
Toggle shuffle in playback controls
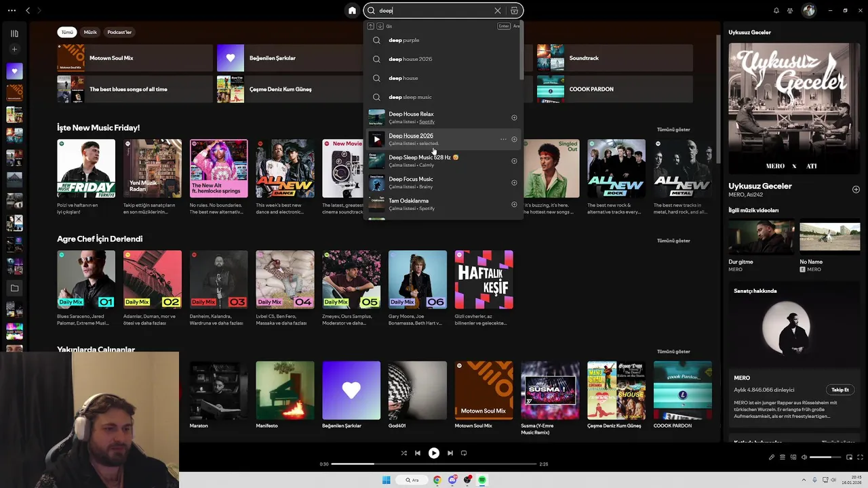pyautogui.click(x=404, y=453)
